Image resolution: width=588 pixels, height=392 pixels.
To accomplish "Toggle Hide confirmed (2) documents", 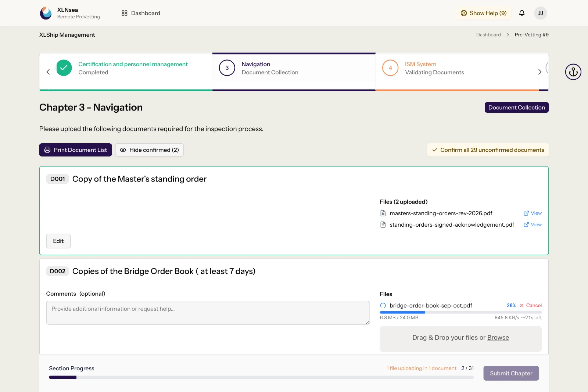I will (x=149, y=150).
